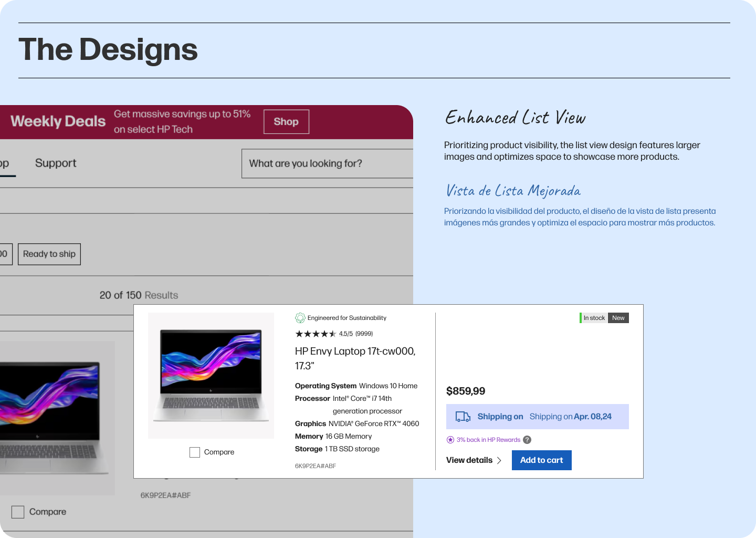The image size is (756, 538).
Task: Tick the Compare checkbox under the background laptop
Action: (18, 512)
